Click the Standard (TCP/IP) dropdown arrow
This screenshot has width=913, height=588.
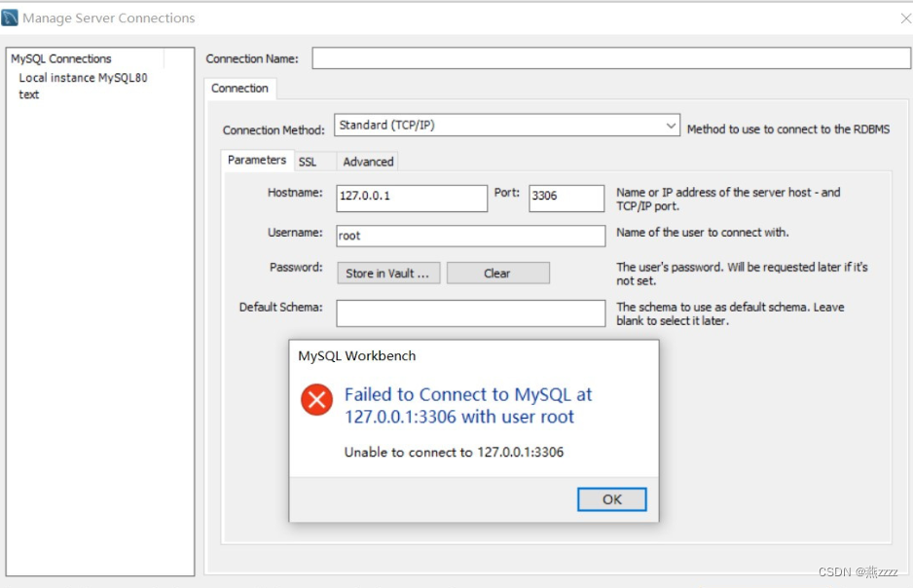670,125
